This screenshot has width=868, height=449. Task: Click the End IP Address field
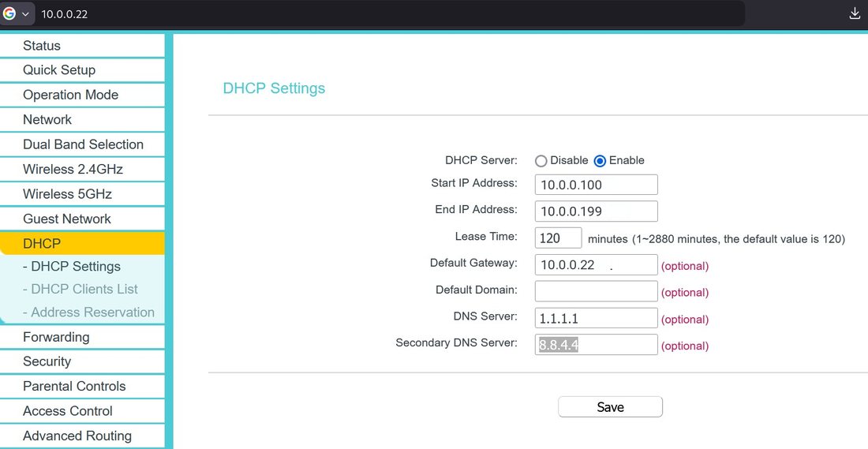(597, 211)
